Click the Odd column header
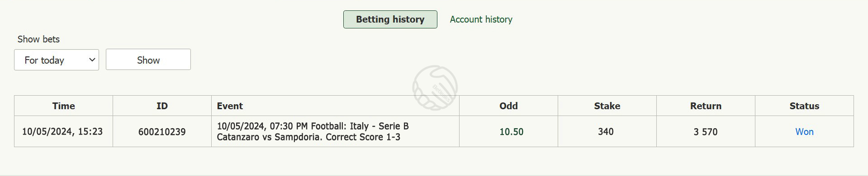This screenshot has width=868, height=176. (508, 106)
